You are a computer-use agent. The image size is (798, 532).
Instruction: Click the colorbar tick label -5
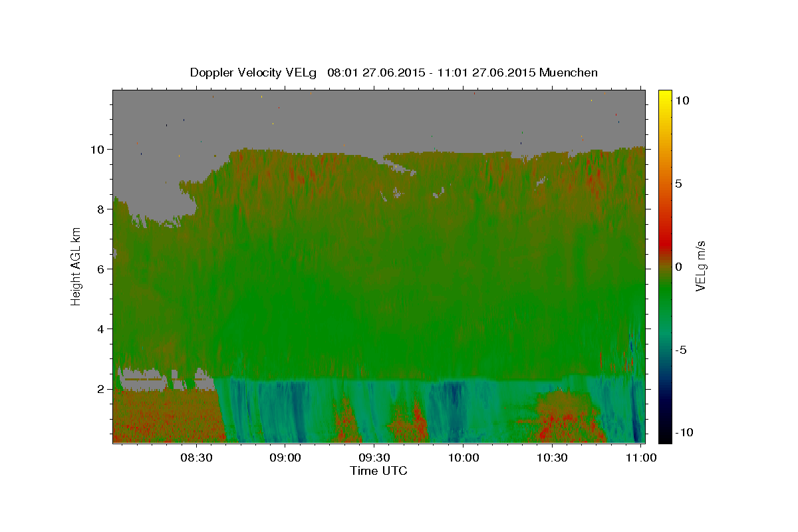tap(681, 350)
